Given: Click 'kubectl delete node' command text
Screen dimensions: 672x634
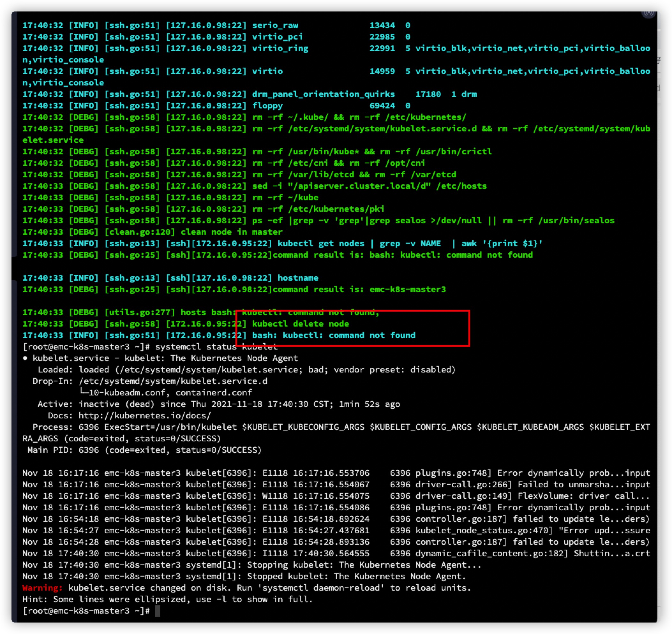Looking at the screenshot, I should (300, 324).
